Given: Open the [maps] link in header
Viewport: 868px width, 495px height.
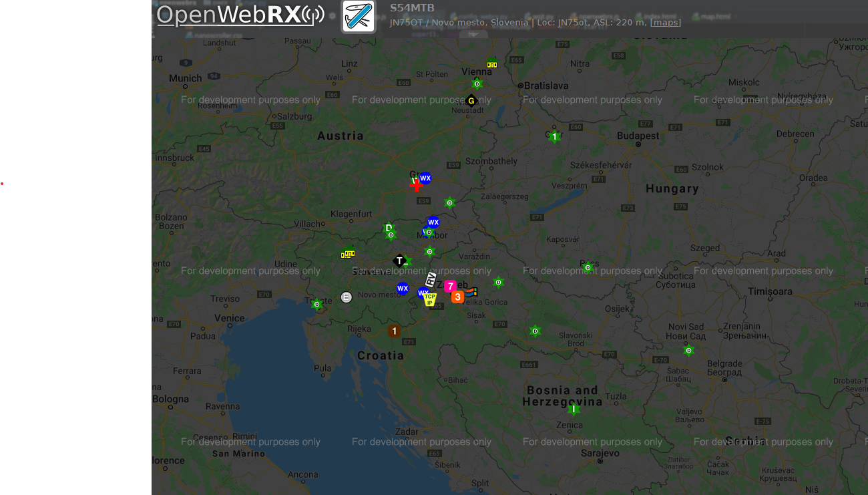Looking at the screenshot, I should 666,23.
